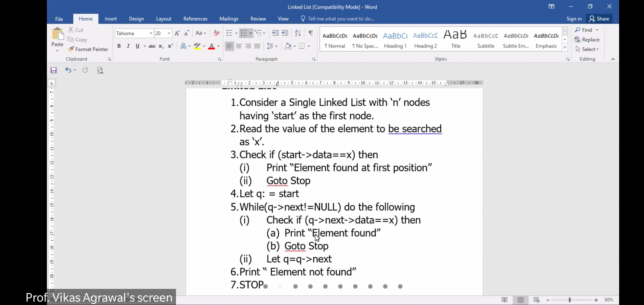This screenshot has width=644, height=305.
Task: Click the Save icon in quick toolbar
Action: [x=54, y=70]
